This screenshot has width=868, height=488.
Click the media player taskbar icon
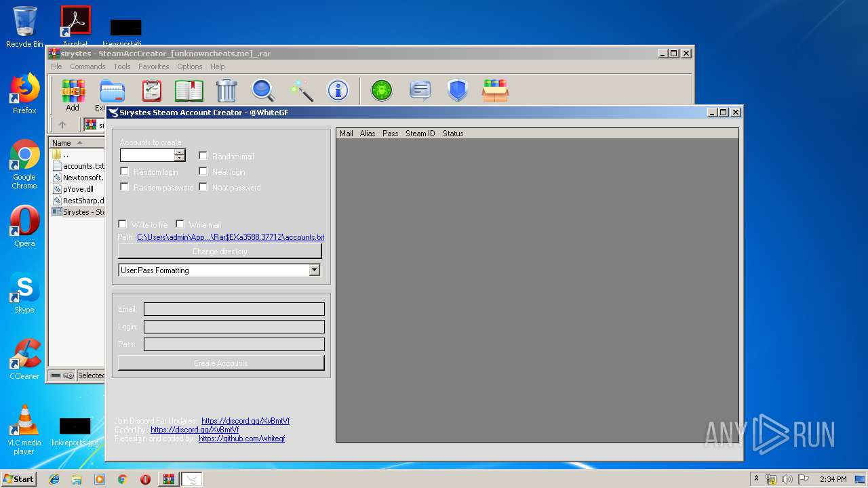[100, 479]
